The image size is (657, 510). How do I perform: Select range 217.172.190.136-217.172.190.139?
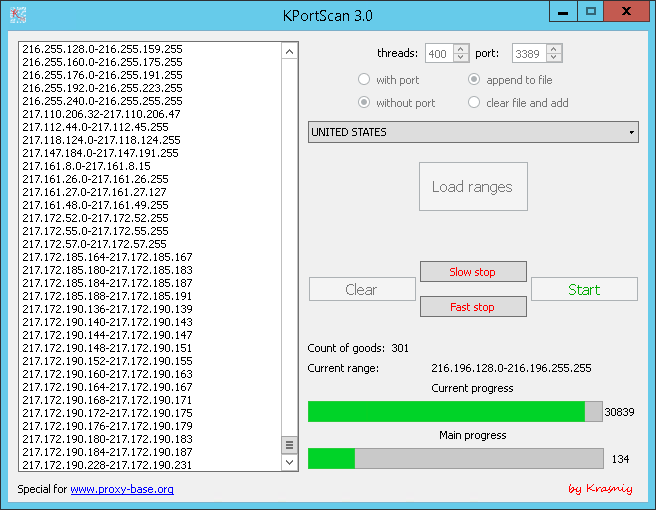tap(107, 309)
